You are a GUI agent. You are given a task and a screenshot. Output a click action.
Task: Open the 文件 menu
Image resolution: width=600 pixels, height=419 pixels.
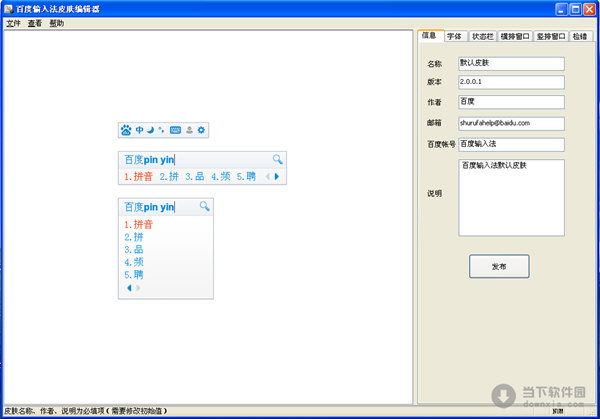click(13, 23)
